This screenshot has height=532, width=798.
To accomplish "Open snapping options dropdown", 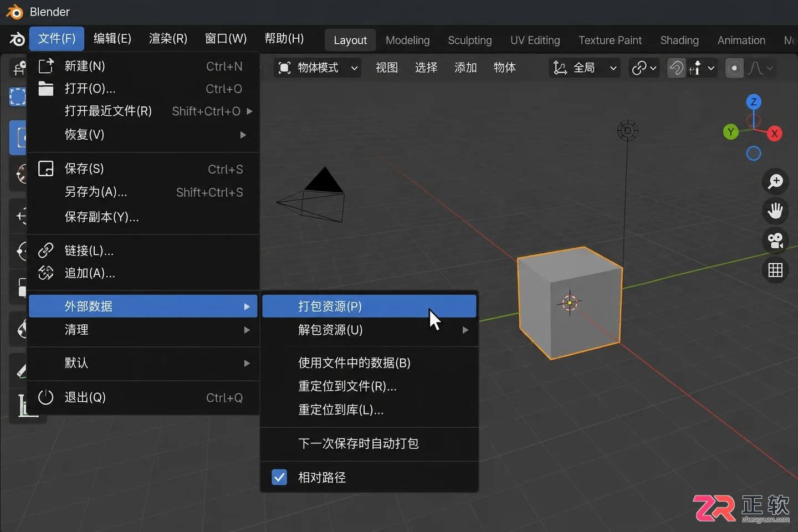I will 702,68.
